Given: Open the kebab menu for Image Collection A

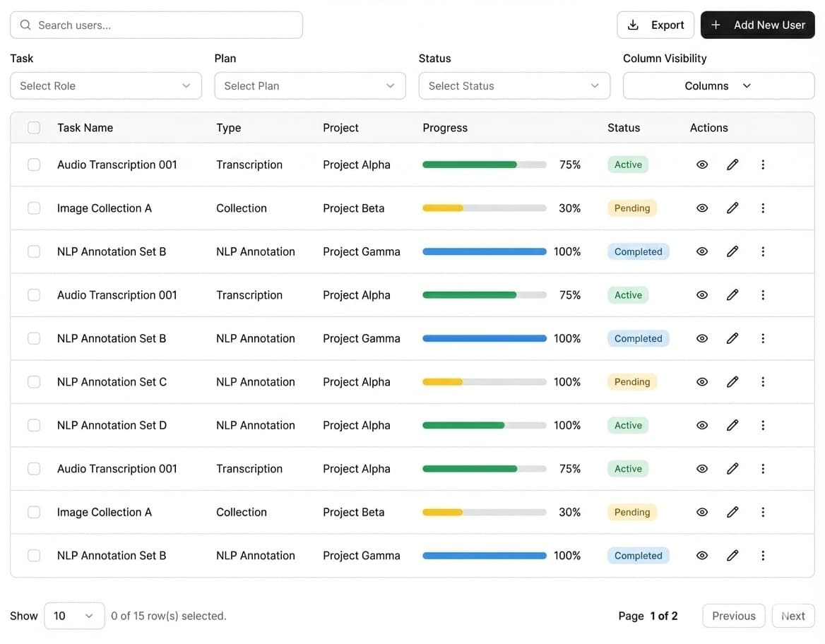Looking at the screenshot, I should [763, 208].
